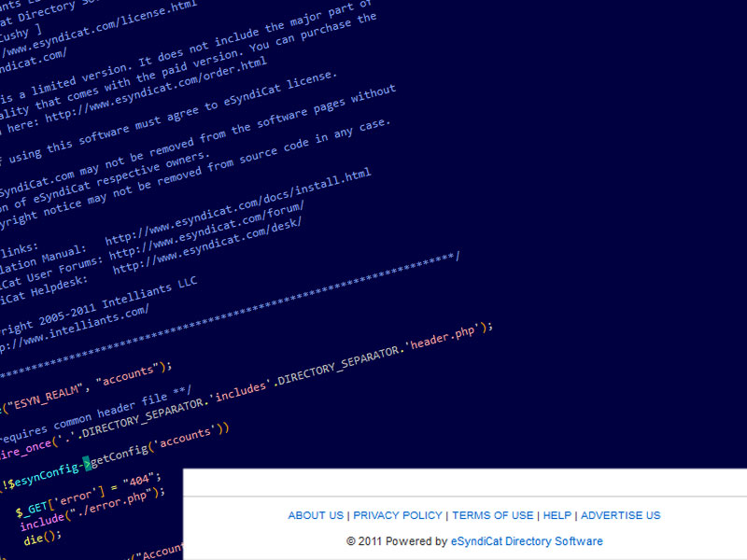Click the $esynConfig variable
The image size is (747, 560).
pyautogui.click(x=43, y=476)
